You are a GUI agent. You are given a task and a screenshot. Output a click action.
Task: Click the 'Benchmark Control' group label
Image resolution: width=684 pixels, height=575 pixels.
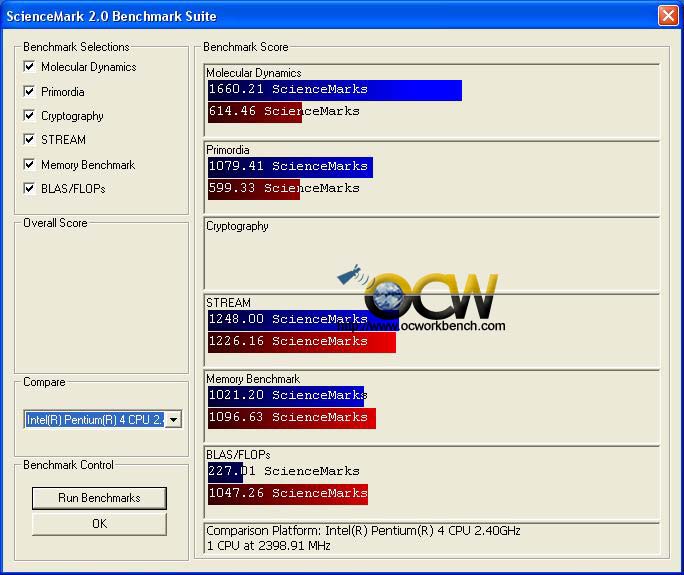pos(68,465)
